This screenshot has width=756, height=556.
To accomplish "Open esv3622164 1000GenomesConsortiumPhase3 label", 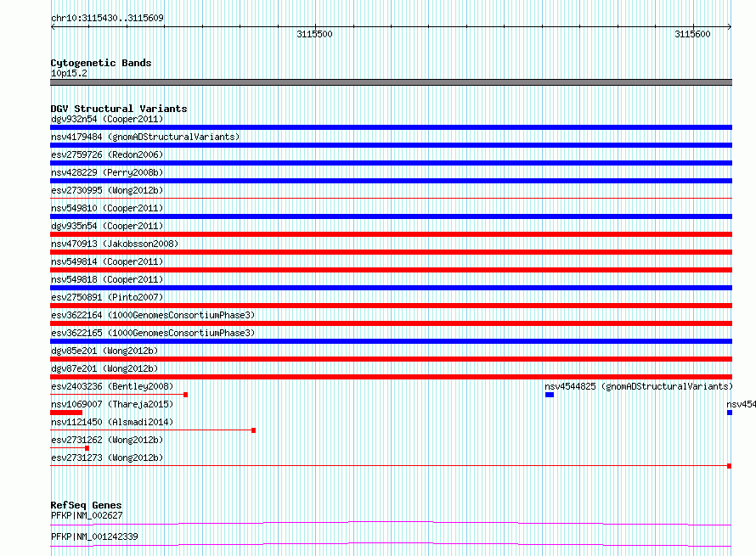I will pyautogui.click(x=153, y=315).
